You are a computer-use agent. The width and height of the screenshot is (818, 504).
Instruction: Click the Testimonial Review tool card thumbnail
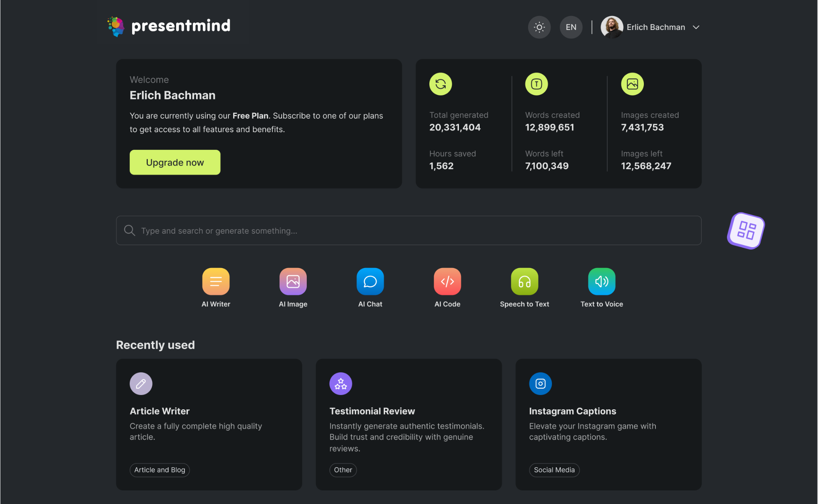(x=340, y=383)
